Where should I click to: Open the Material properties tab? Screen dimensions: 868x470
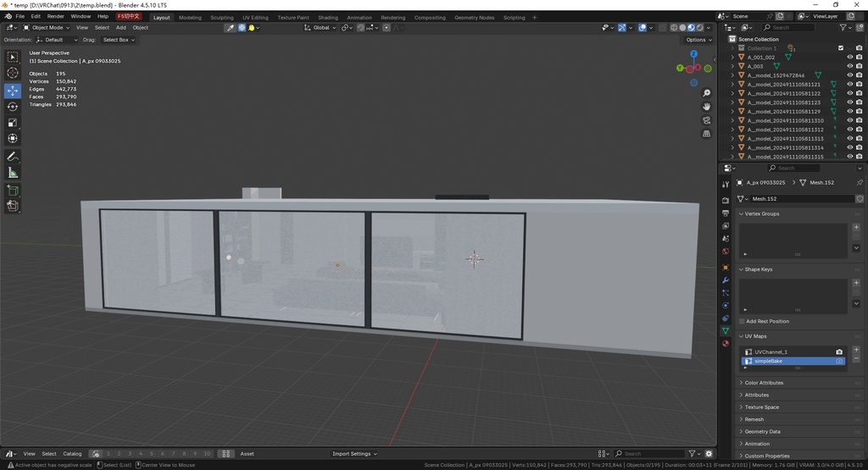pyautogui.click(x=726, y=343)
